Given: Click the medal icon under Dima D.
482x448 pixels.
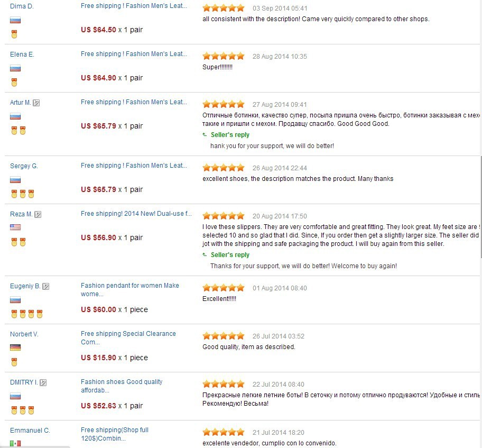Looking at the screenshot, I should click(14, 34).
